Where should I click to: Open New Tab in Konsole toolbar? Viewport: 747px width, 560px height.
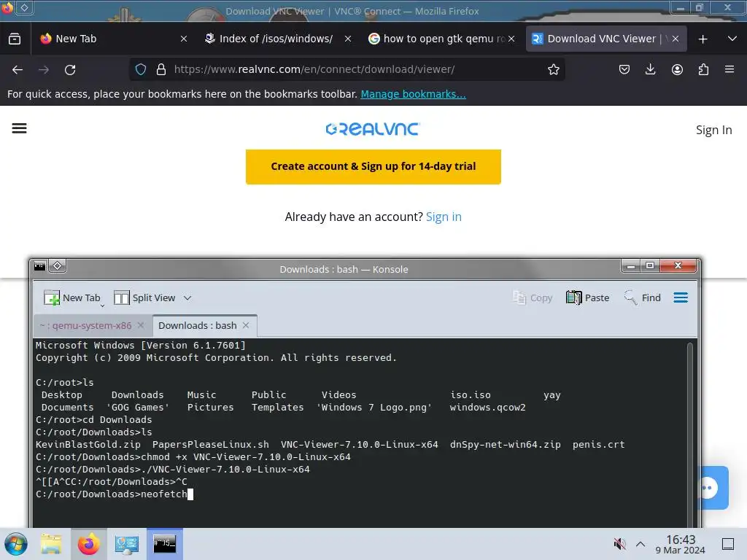tap(72, 297)
